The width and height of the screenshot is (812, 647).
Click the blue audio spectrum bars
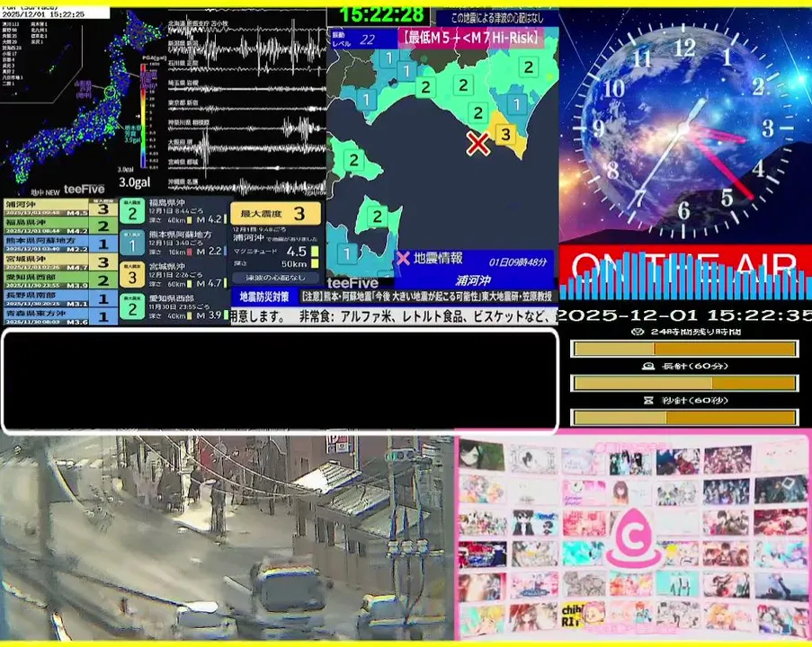coord(685,277)
